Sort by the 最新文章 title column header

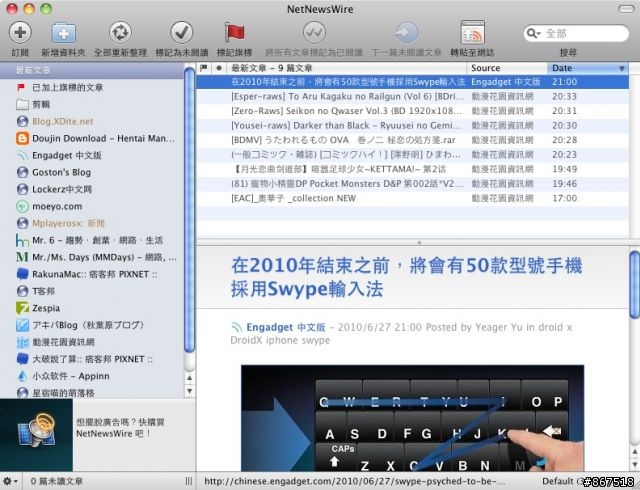pos(347,68)
